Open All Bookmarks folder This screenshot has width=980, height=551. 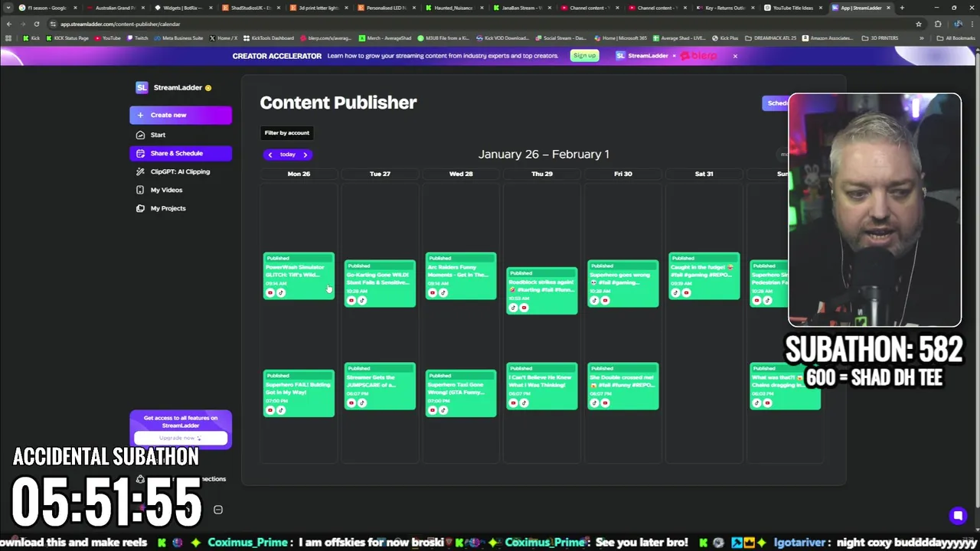tap(957, 38)
